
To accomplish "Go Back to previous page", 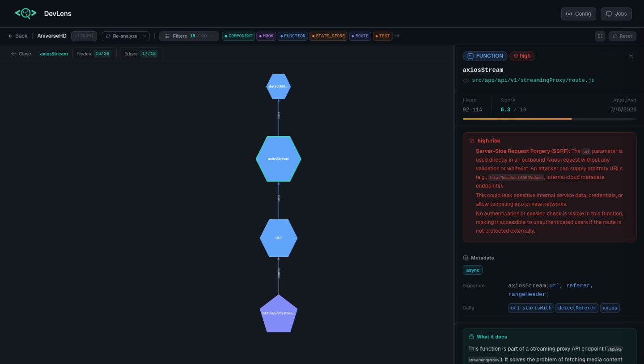I will tap(18, 36).
